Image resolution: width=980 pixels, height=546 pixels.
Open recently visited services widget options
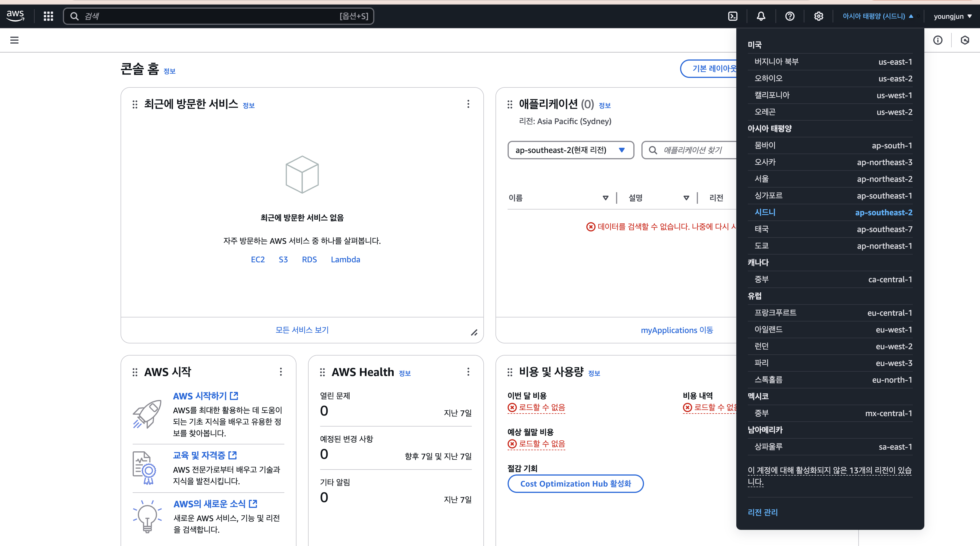[468, 104]
